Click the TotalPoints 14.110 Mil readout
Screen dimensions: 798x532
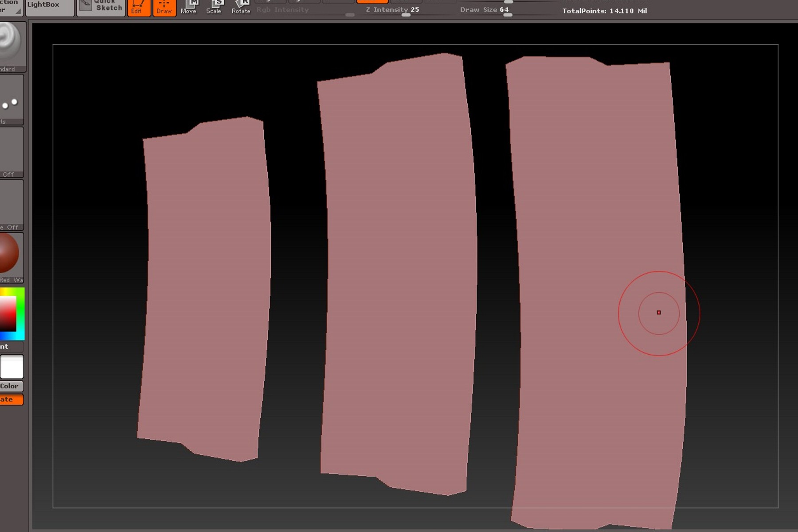605,11
